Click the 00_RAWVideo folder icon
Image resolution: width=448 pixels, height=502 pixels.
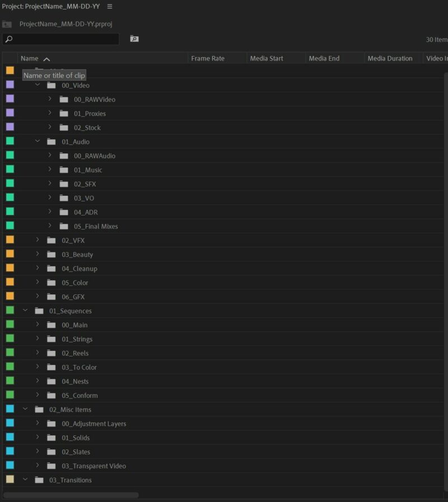click(x=64, y=98)
